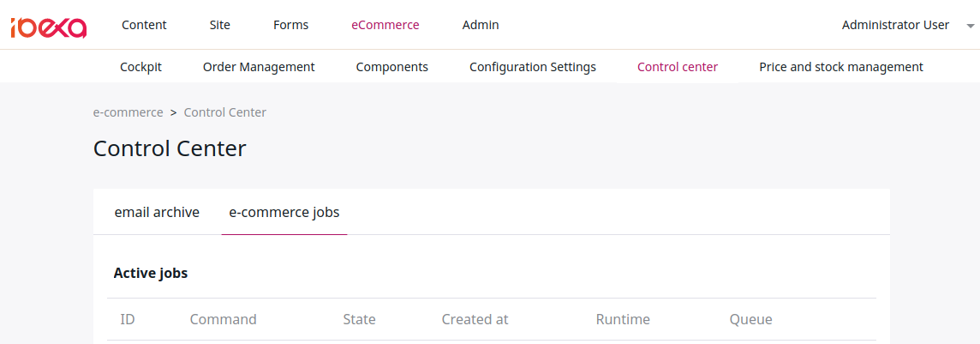Click the Control Center breadcrumb
This screenshot has width=980, height=344.
pyautogui.click(x=225, y=112)
